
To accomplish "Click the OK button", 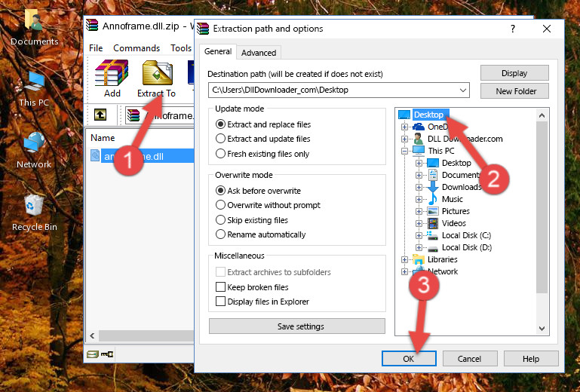I will (x=409, y=358).
